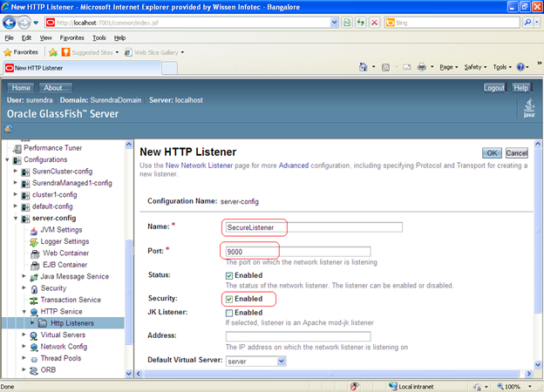Follow the Advanced link
The image size is (544, 392).
tap(294, 166)
